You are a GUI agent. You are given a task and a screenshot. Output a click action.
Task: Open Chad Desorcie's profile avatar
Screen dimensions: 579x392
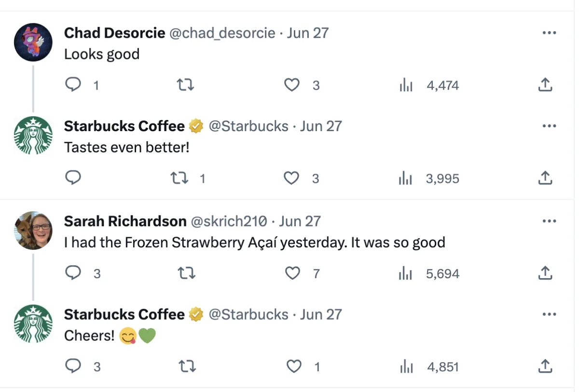(x=33, y=42)
